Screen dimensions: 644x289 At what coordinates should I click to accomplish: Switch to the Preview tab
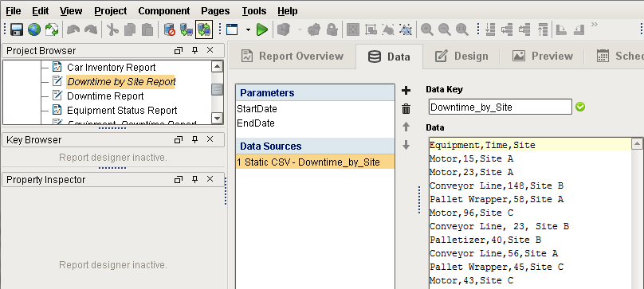click(x=542, y=57)
